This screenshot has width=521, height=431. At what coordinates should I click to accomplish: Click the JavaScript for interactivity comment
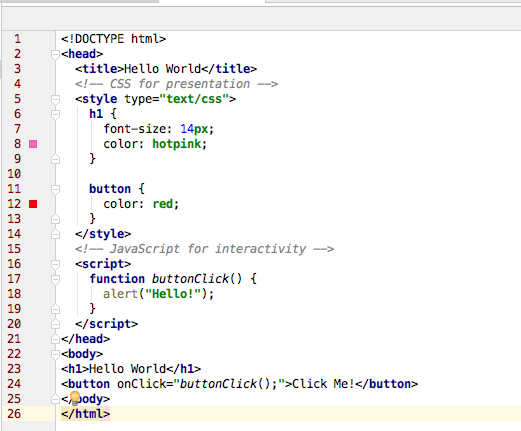204,249
